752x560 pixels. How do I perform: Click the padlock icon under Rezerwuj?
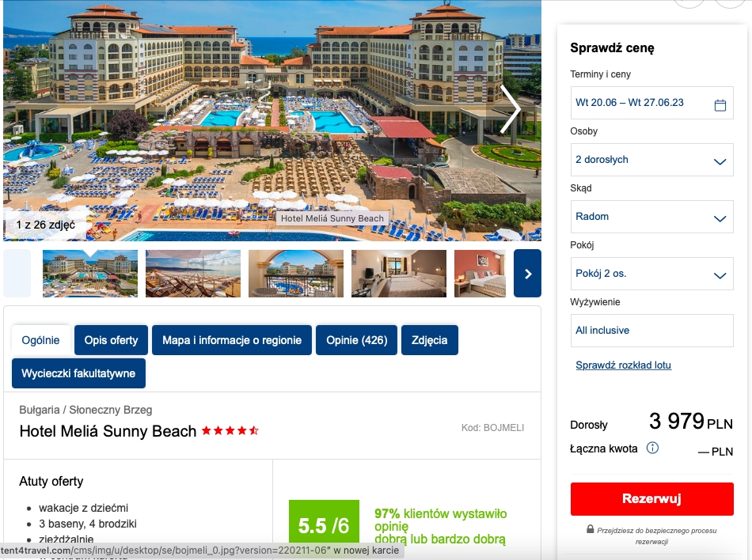coord(591,529)
